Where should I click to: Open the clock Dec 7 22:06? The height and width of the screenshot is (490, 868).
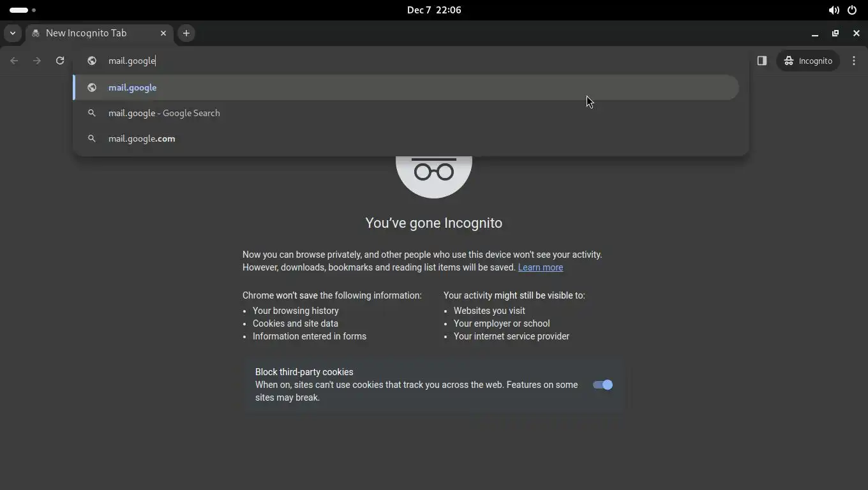point(434,10)
